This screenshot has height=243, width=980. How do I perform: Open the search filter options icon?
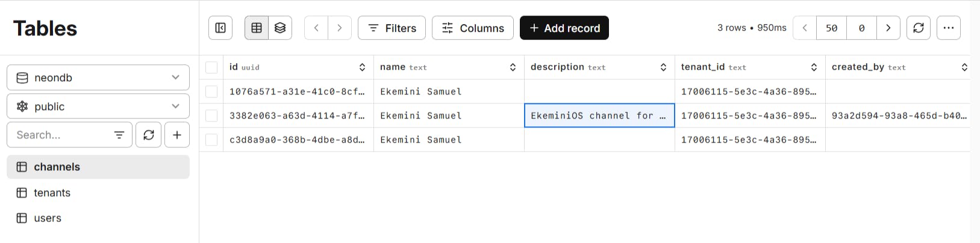coord(119,135)
